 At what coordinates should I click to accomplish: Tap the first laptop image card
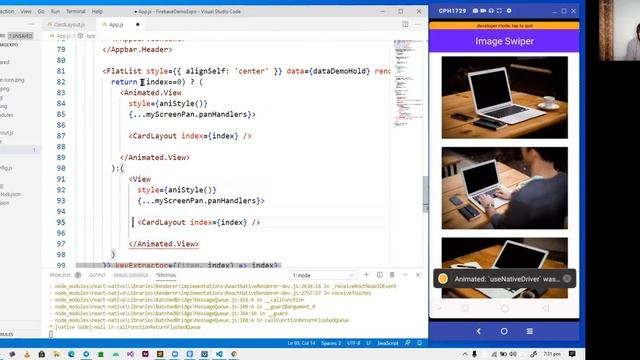click(x=504, y=98)
